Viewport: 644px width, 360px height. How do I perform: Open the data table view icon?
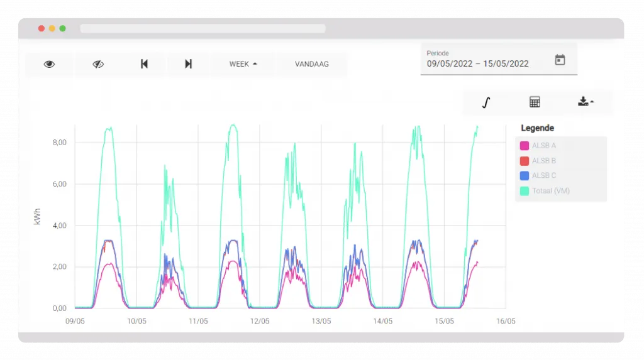click(535, 102)
